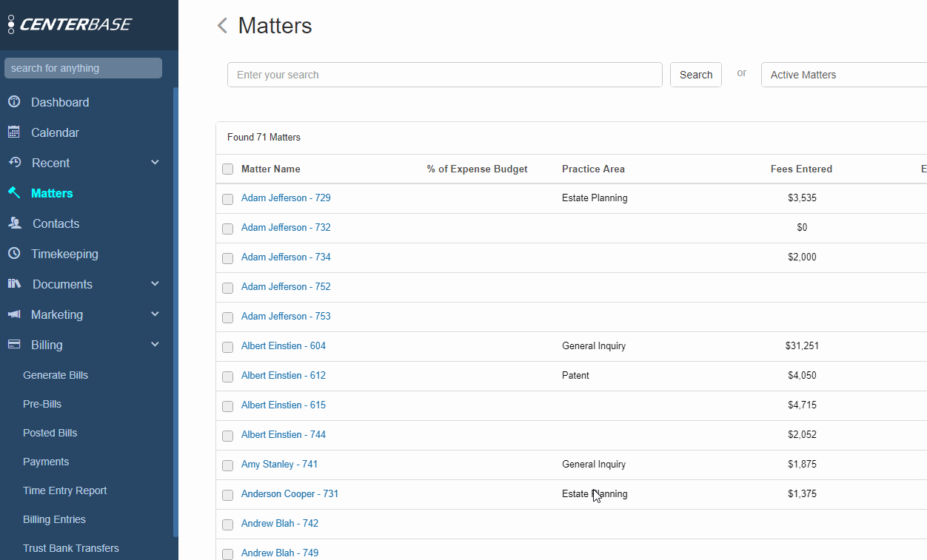Click the Search button
The width and height of the screenshot is (927, 560).
pyautogui.click(x=696, y=75)
